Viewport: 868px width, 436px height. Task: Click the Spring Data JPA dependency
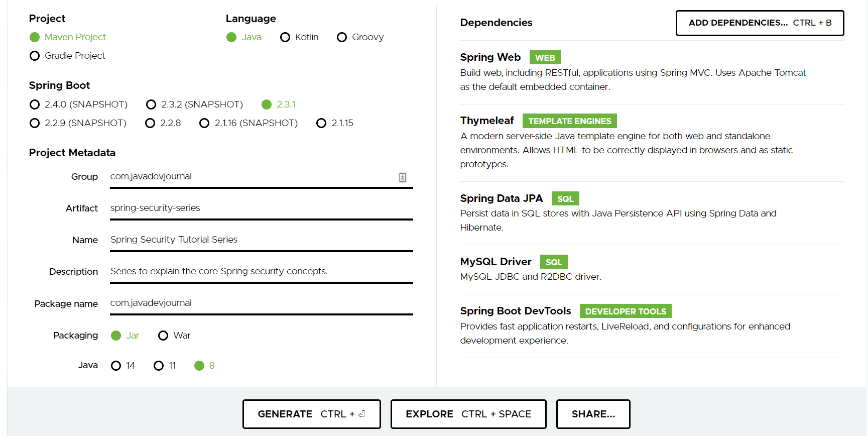coord(501,198)
